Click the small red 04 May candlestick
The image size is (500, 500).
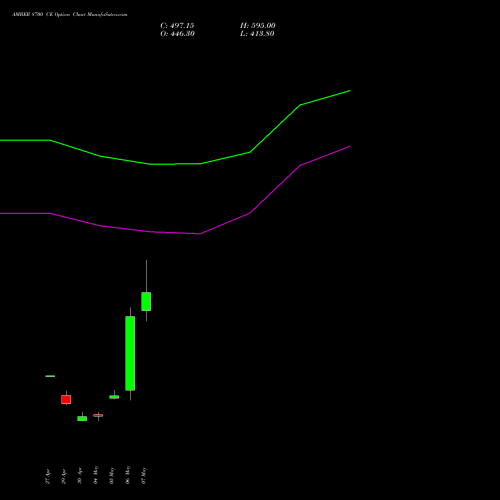pyautogui.click(x=98, y=415)
